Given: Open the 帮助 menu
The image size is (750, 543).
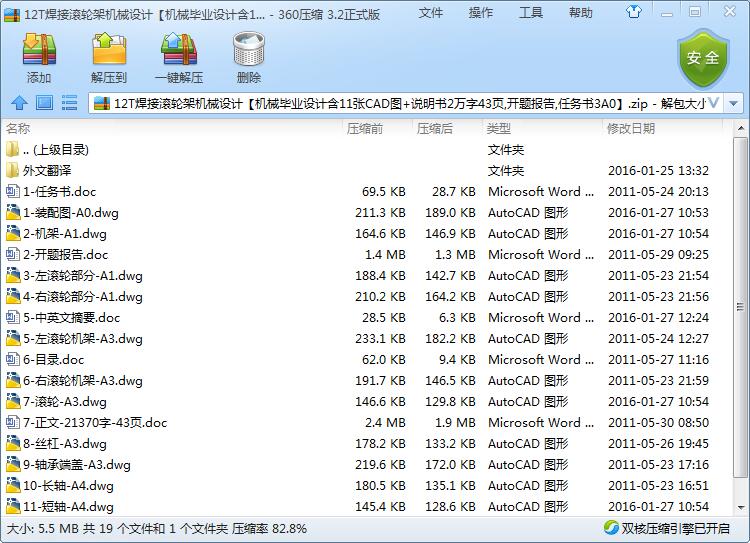Looking at the screenshot, I should coord(581,12).
